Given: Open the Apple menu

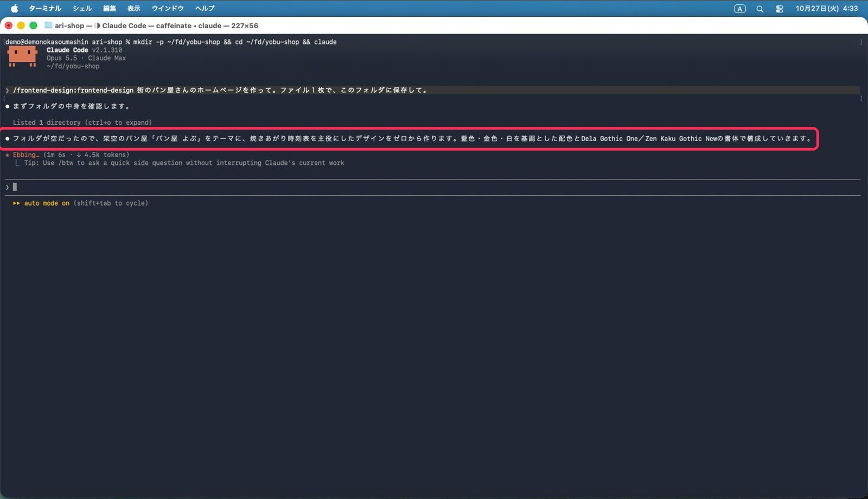Looking at the screenshot, I should tap(15, 9).
